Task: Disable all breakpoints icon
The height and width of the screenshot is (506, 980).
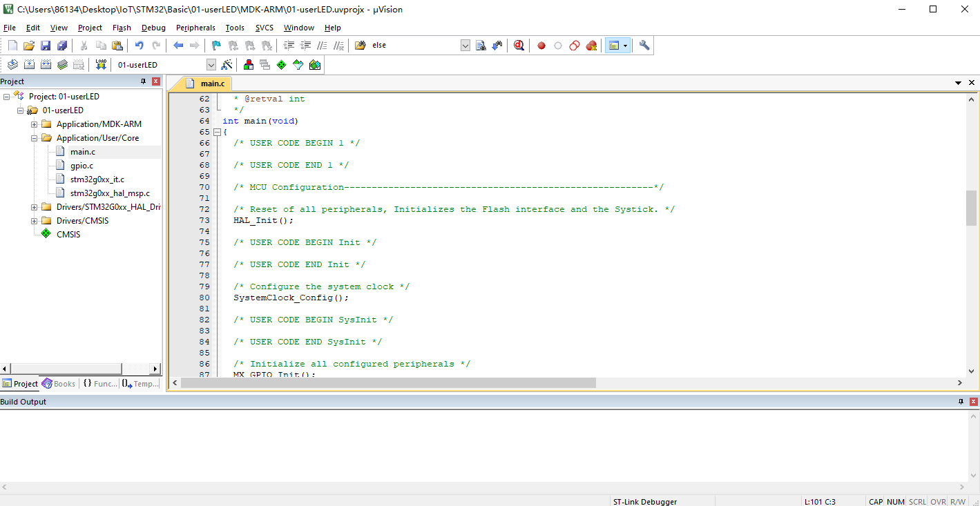Action: [x=575, y=46]
